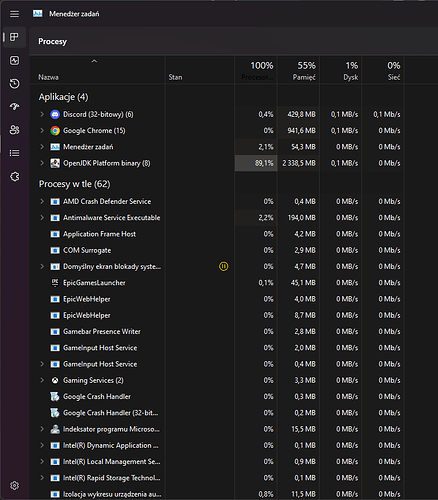
Task: Select the Procesy page icon
Action: [x=14, y=37]
